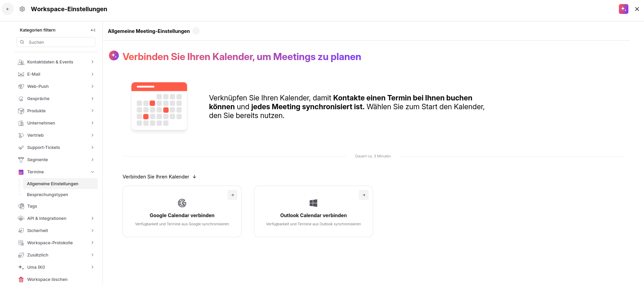Click the API & Integrationen icon
This screenshot has width=644, height=285.
tap(21, 218)
